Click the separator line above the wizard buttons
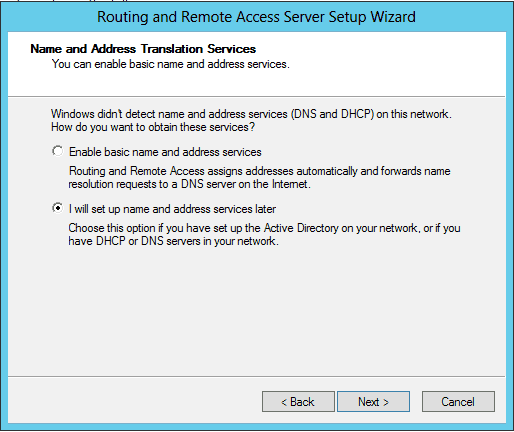The image size is (514, 432). click(256, 376)
